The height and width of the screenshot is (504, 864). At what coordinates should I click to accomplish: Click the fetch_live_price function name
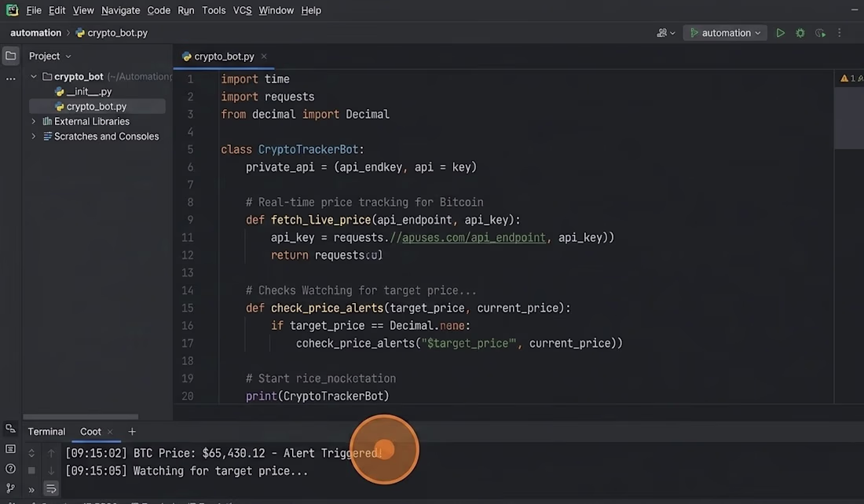(320, 220)
